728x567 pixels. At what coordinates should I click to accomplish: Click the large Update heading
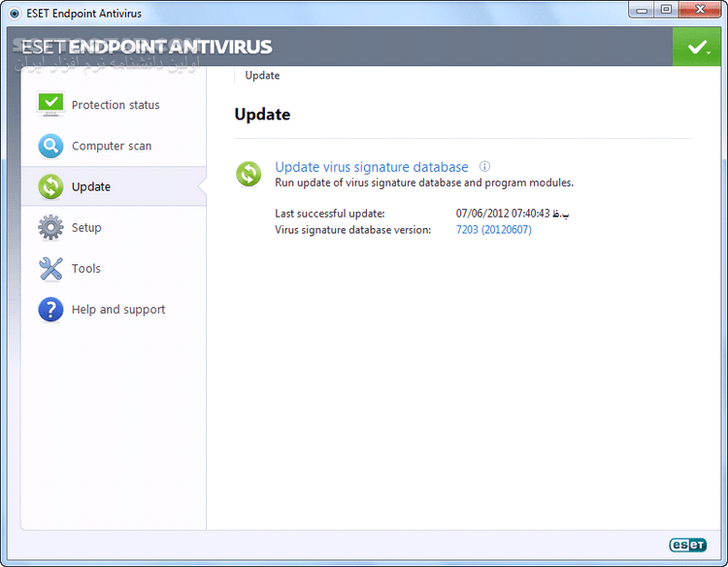pyautogui.click(x=262, y=115)
